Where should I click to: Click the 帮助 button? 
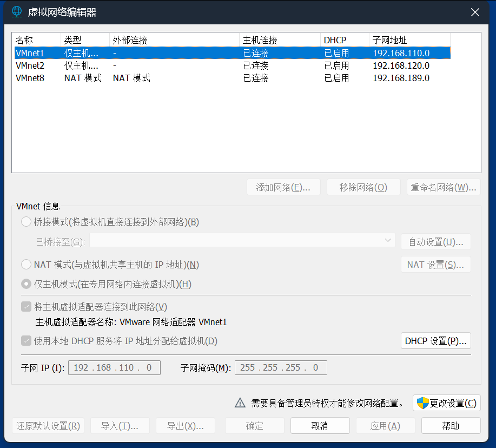click(x=451, y=426)
